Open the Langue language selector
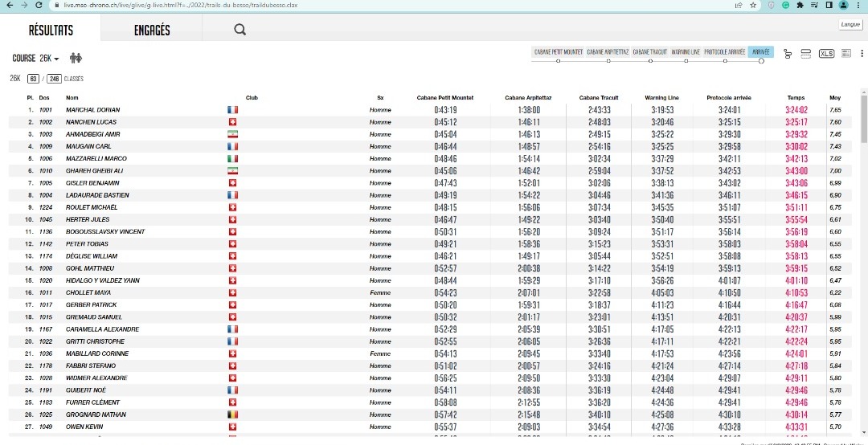The image size is (868, 445). coord(850,25)
